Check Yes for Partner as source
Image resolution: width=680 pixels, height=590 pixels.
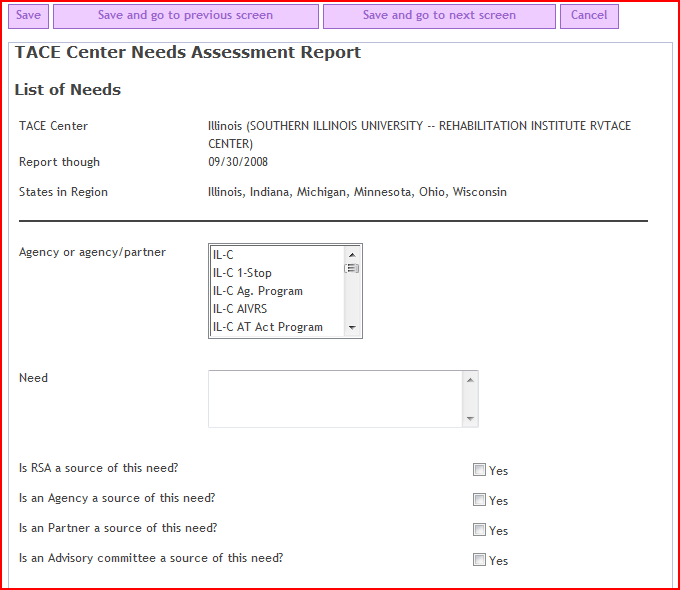pos(479,530)
